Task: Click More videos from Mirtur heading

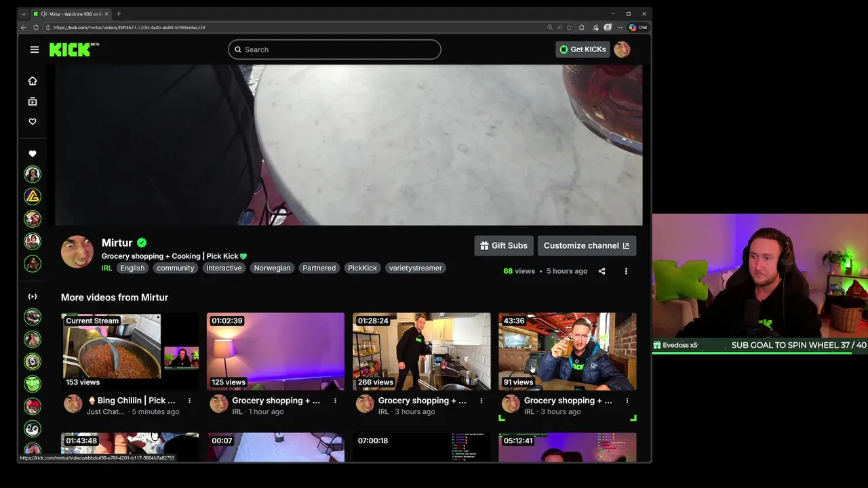Action: (x=115, y=298)
